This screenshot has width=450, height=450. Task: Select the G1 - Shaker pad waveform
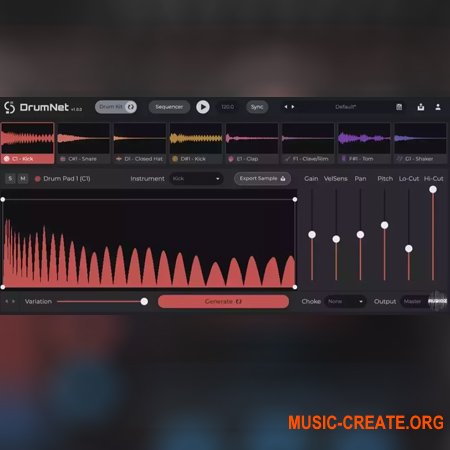420,138
